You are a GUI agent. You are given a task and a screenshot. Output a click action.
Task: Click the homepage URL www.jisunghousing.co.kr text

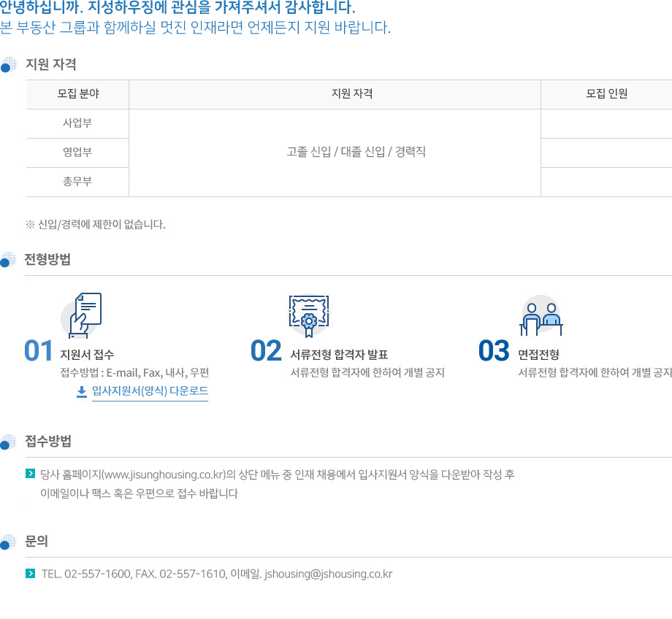point(165,474)
